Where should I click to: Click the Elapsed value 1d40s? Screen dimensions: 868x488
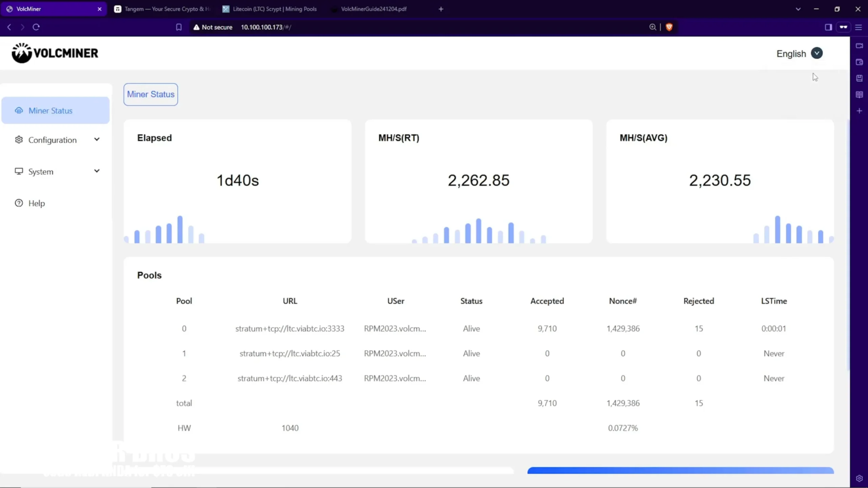click(x=238, y=180)
